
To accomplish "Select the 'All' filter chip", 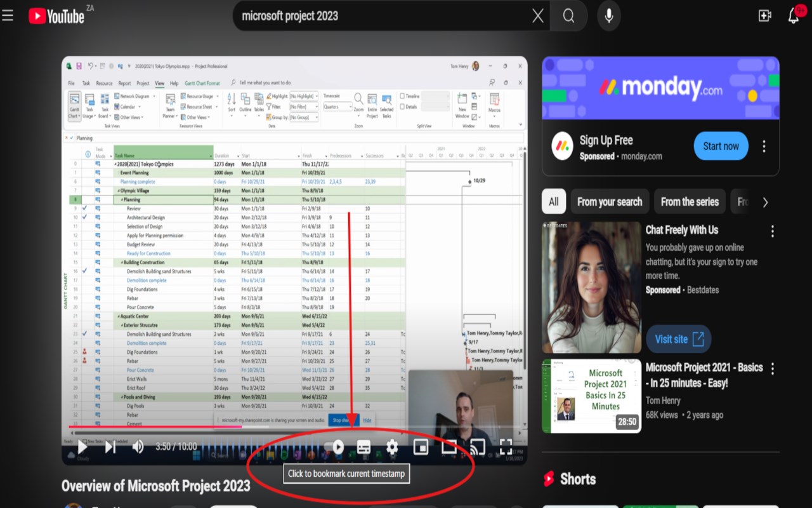I will 554,202.
